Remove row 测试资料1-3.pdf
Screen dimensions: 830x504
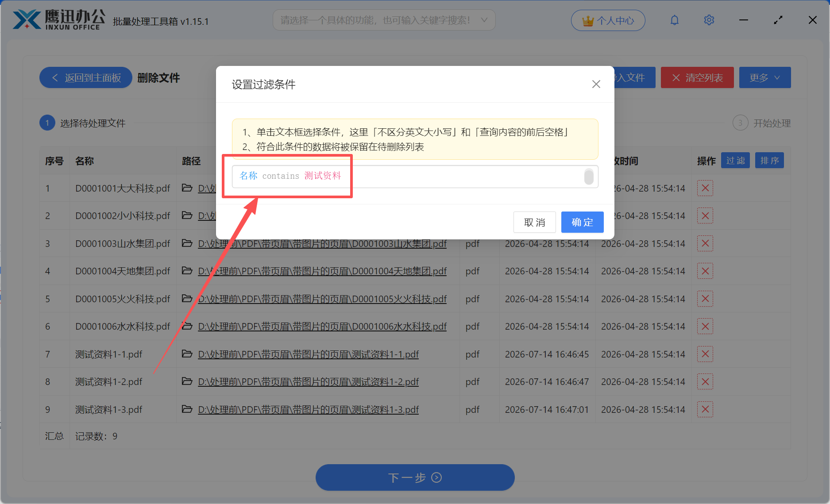point(705,409)
